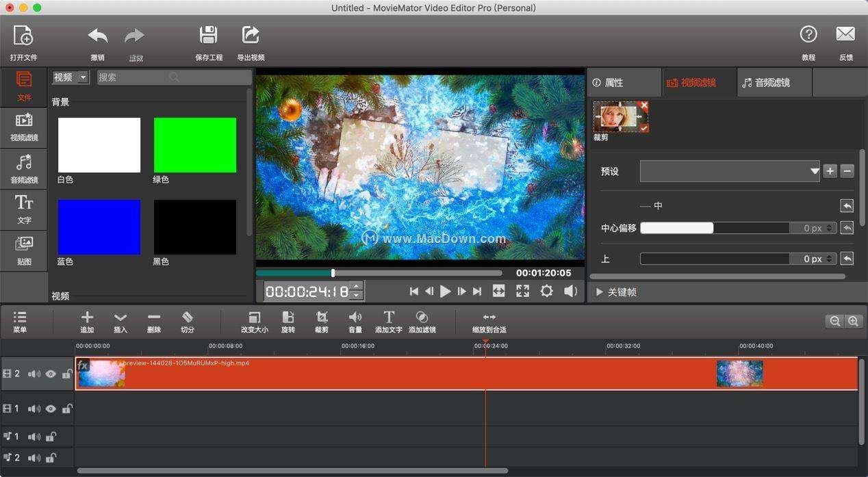Open the 反馈 feedback mail icon
868x477 pixels.
(x=845, y=42)
